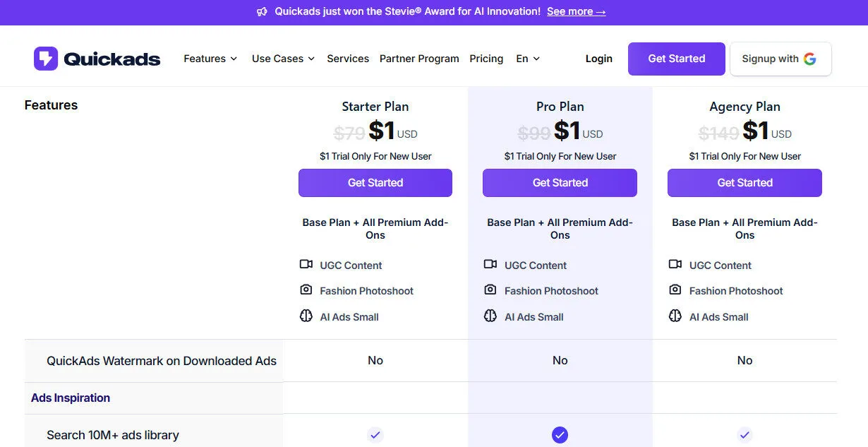Expand the Use Cases dropdown
Viewport: 868px width, 447px height.
pos(282,59)
